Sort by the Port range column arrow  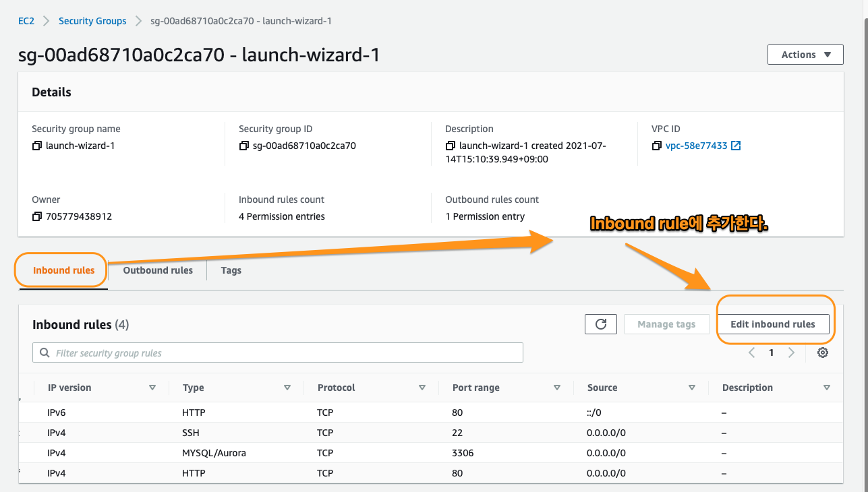tap(557, 388)
